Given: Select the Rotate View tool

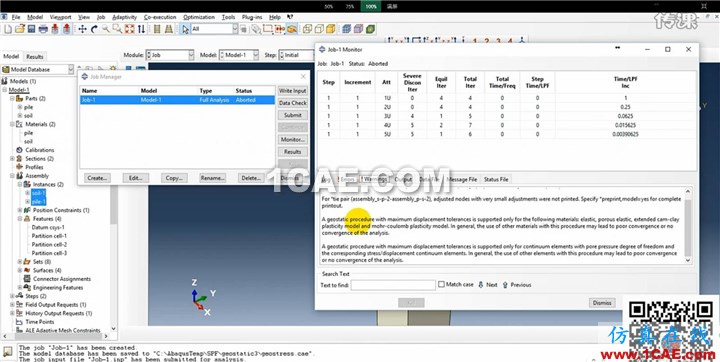Looking at the screenshot, I should (x=94, y=29).
